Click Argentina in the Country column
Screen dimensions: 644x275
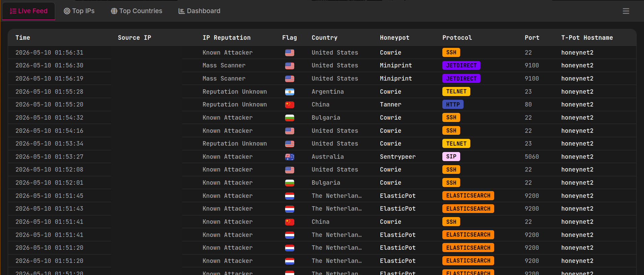click(328, 92)
